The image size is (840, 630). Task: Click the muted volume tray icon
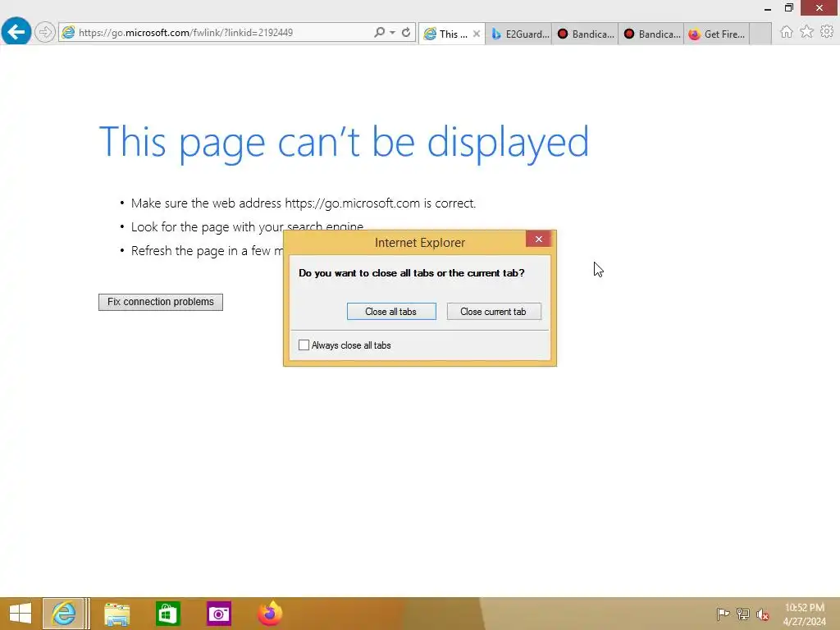click(x=762, y=614)
